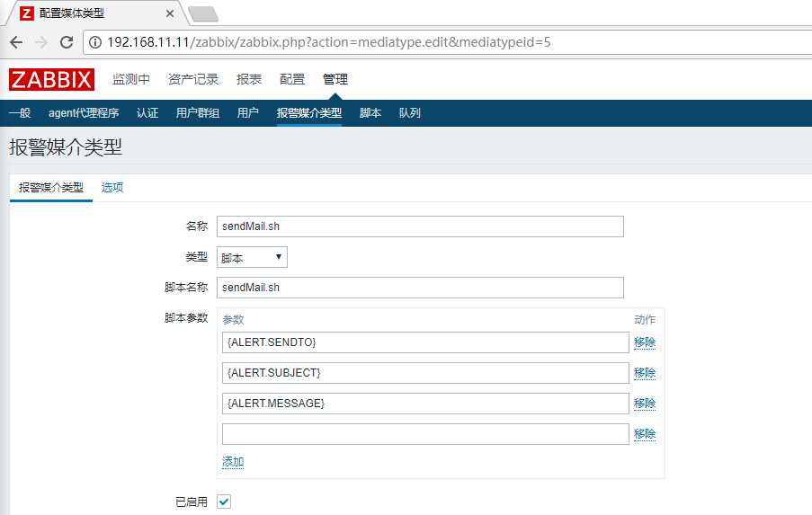Click the 脚本名称 input field

coord(420,288)
